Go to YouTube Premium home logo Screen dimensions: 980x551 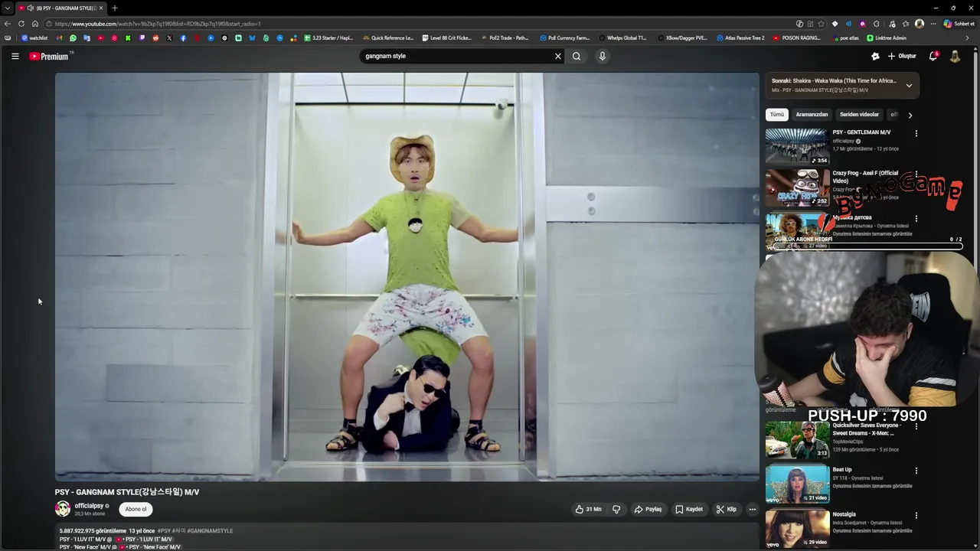[51, 56]
